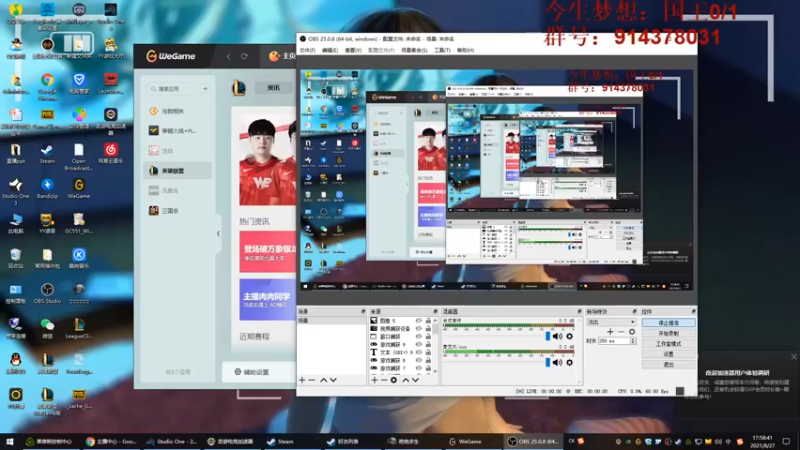
Task: Open Steam desktop shortcut
Action: pos(47,154)
